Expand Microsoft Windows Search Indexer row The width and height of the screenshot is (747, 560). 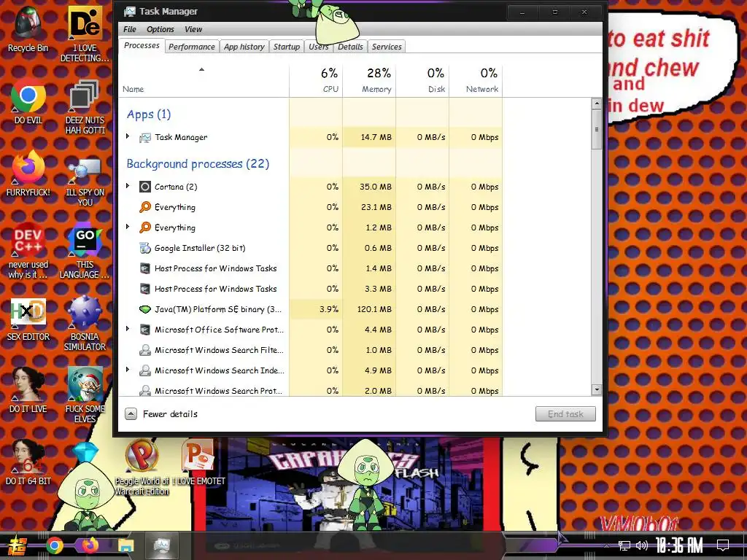[128, 370]
